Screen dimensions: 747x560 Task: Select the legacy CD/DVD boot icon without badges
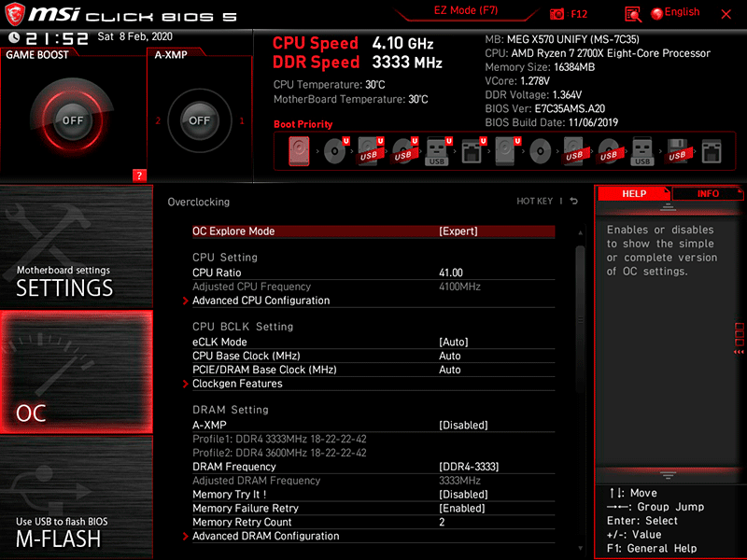pyautogui.click(x=541, y=152)
